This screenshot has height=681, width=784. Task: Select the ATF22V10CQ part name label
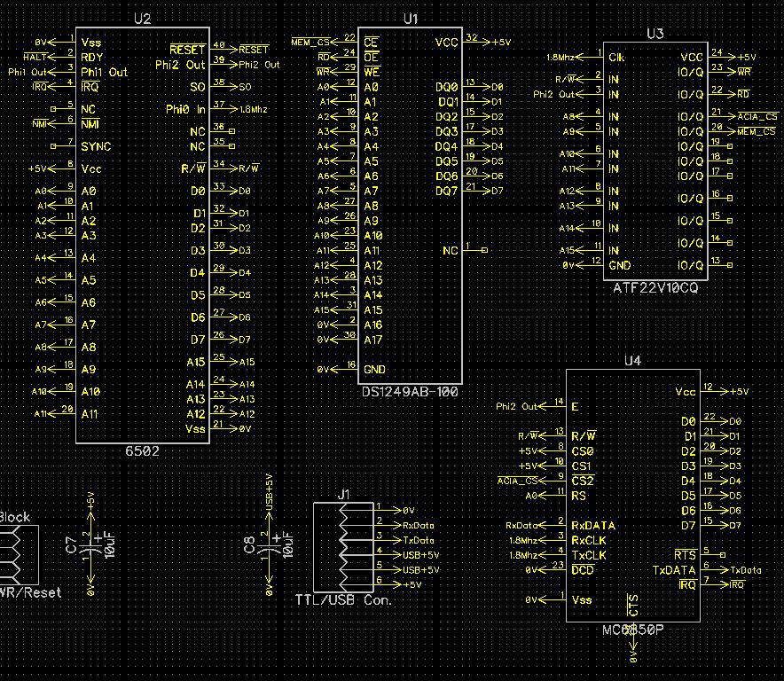(655, 288)
